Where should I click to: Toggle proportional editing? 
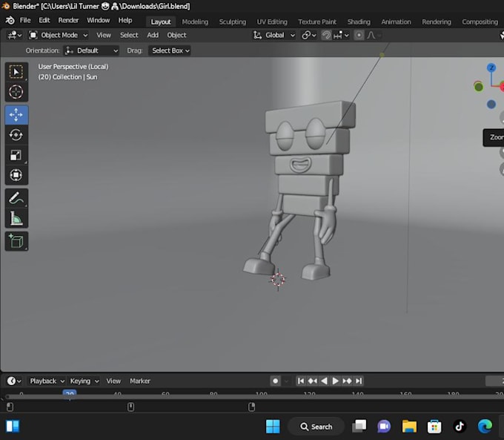point(359,35)
